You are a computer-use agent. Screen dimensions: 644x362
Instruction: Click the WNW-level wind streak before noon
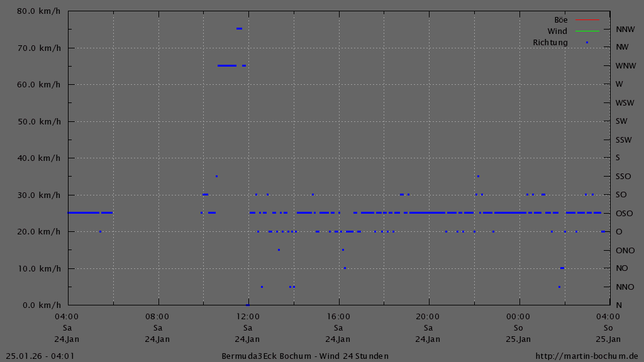point(228,64)
